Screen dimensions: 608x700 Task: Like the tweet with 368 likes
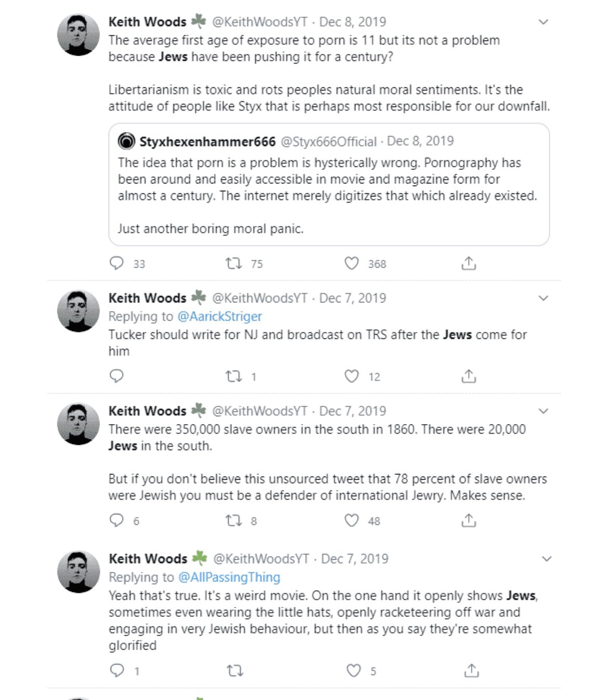click(x=352, y=263)
